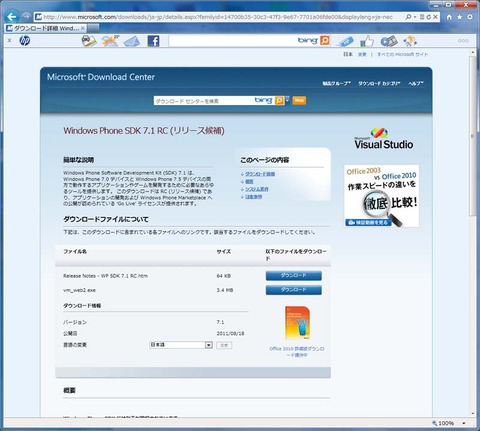The width and height of the screenshot is (480, 431).
Task: Click the HP logo in the toolbar
Action: click(x=25, y=41)
